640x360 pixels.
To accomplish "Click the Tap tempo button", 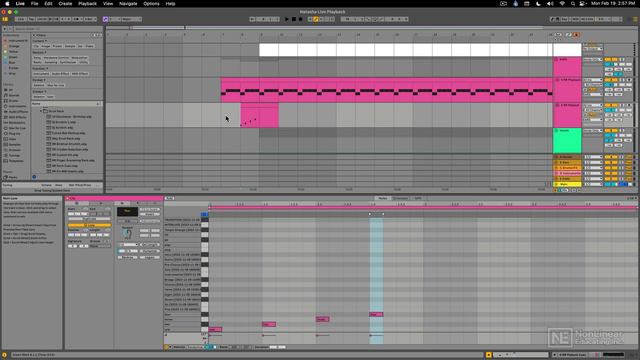I will (31, 19).
